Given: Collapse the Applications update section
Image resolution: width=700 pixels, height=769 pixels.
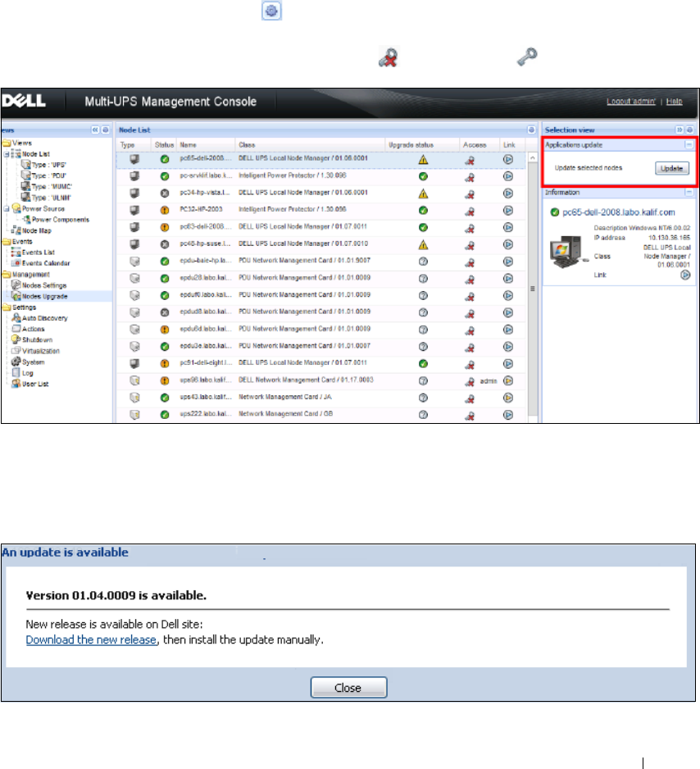Looking at the screenshot, I should 689,144.
